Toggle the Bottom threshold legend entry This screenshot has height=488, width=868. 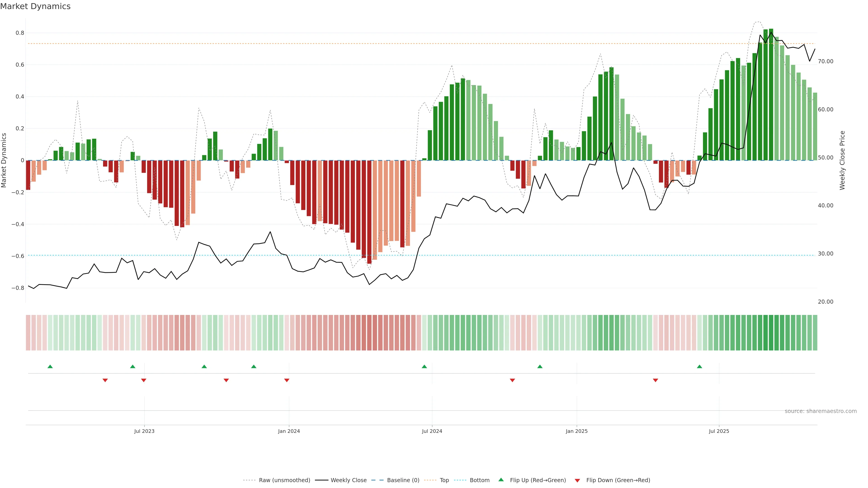point(479,480)
